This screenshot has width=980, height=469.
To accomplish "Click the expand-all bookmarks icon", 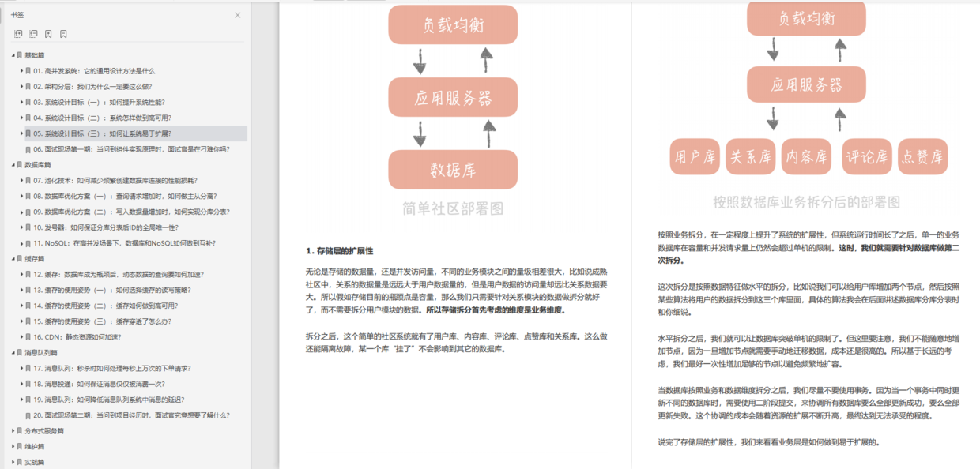I will point(19,34).
